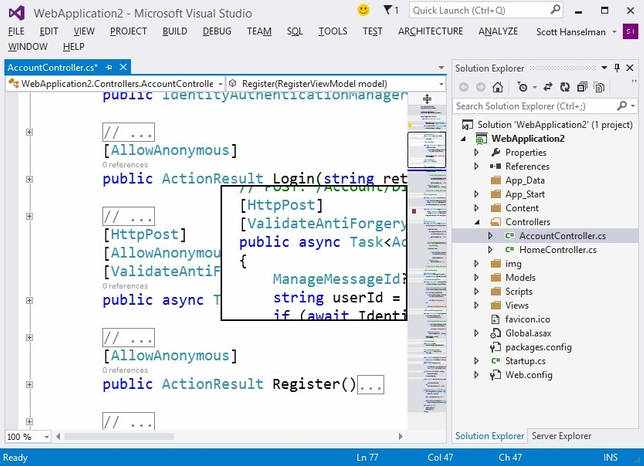Viewport: 644px width, 466px height.
Task: Open the DEBUG menu
Action: [x=217, y=31]
